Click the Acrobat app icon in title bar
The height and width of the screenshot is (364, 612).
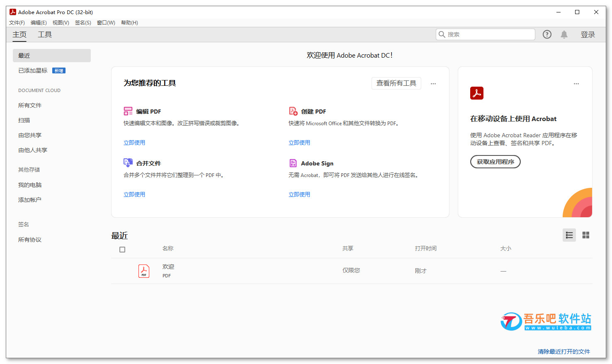point(13,12)
